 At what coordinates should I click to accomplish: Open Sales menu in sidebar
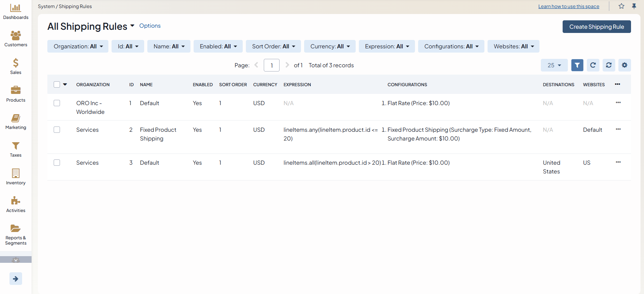(x=16, y=66)
